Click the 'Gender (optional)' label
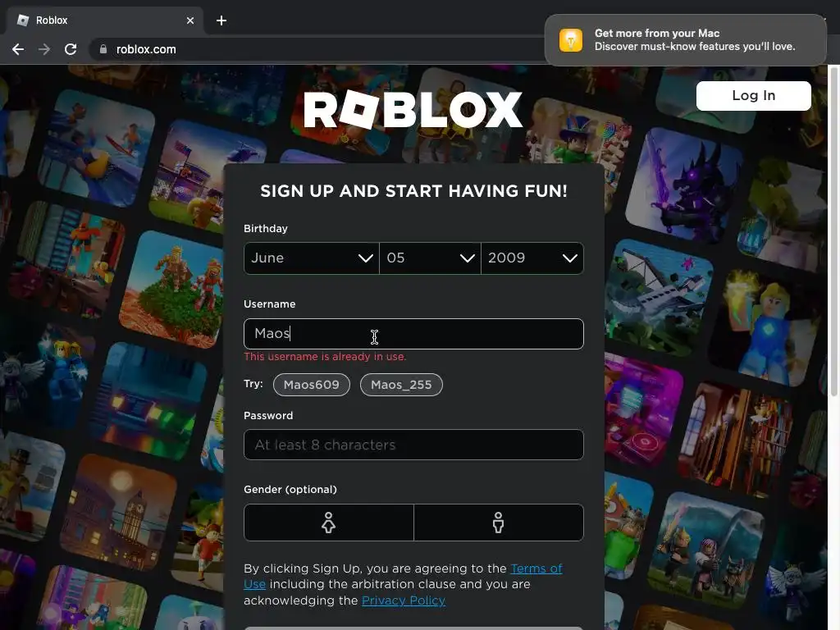This screenshot has height=630, width=840. point(290,490)
